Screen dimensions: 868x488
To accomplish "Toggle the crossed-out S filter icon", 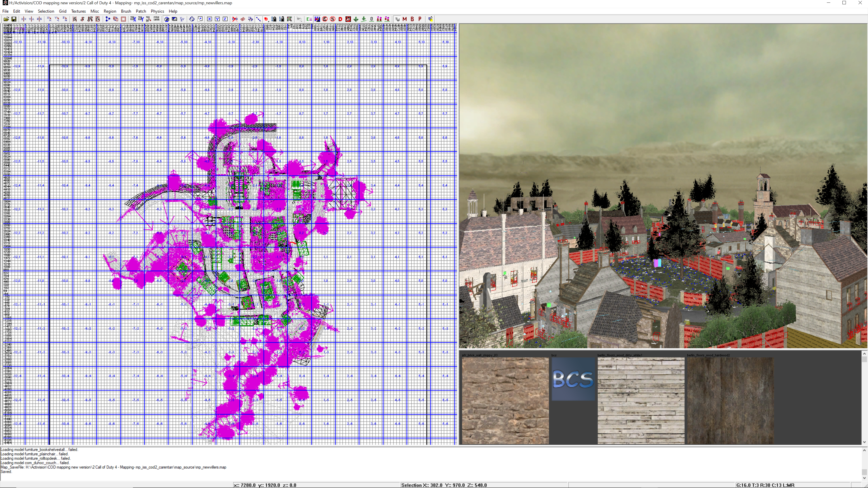I will (x=333, y=19).
